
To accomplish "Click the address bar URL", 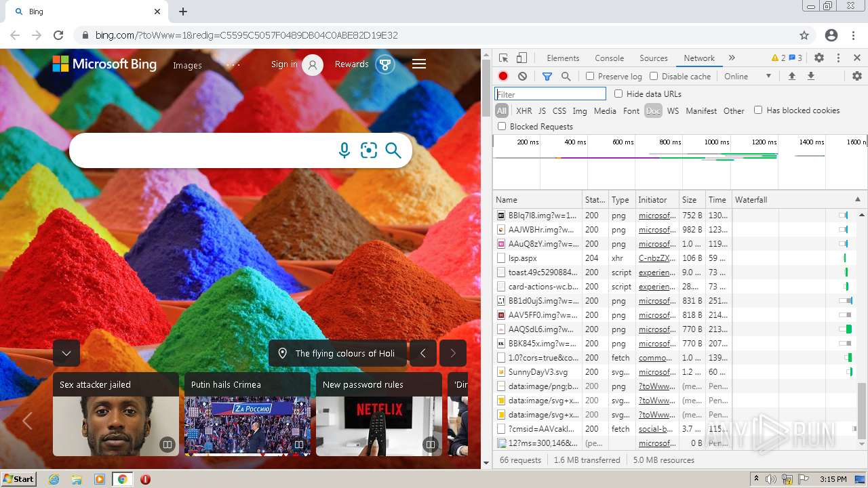I will (x=247, y=35).
